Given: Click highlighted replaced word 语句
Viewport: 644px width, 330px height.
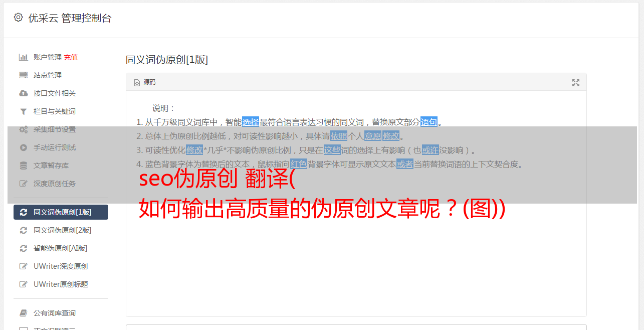Looking at the screenshot, I should click(x=428, y=122).
